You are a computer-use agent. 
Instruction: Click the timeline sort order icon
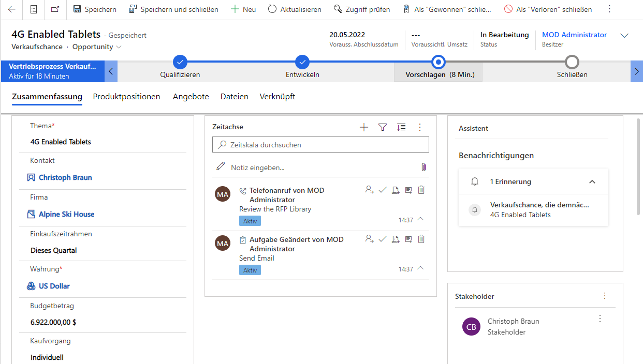[401, 127]
